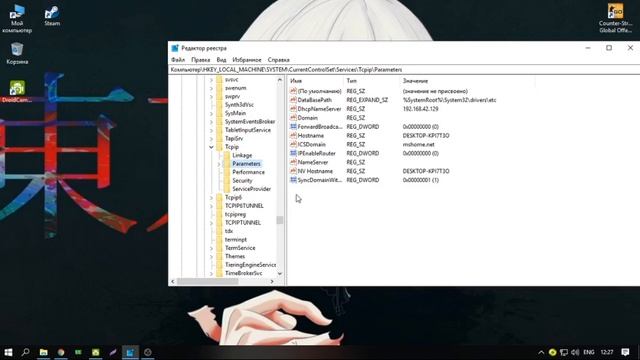Image resolution: width=640 pixels, height=360 pixels.
Task: Click the DhcpNameServer string value icon
Action: pos(293,109)
